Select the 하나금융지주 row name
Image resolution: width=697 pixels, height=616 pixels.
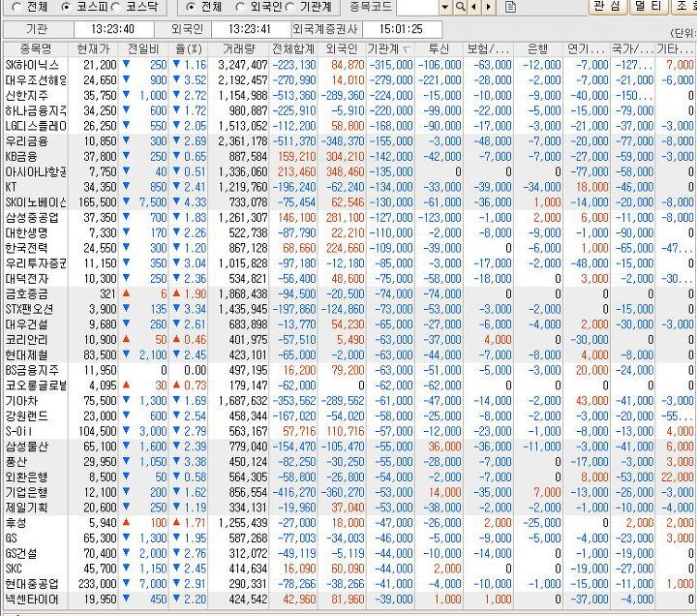[36, 110]
